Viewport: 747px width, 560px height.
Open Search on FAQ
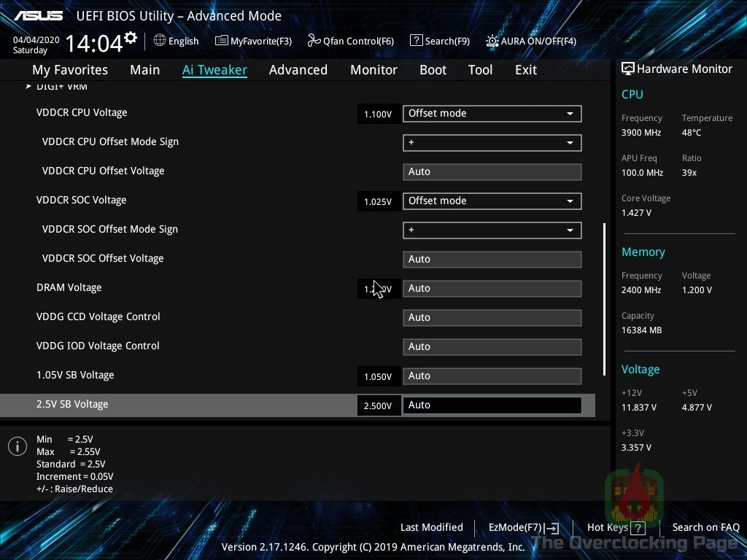[x=705, y=527]
